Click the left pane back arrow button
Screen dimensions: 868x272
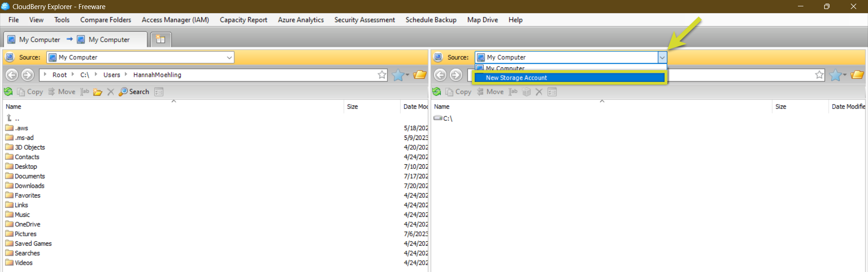point(12,75)
